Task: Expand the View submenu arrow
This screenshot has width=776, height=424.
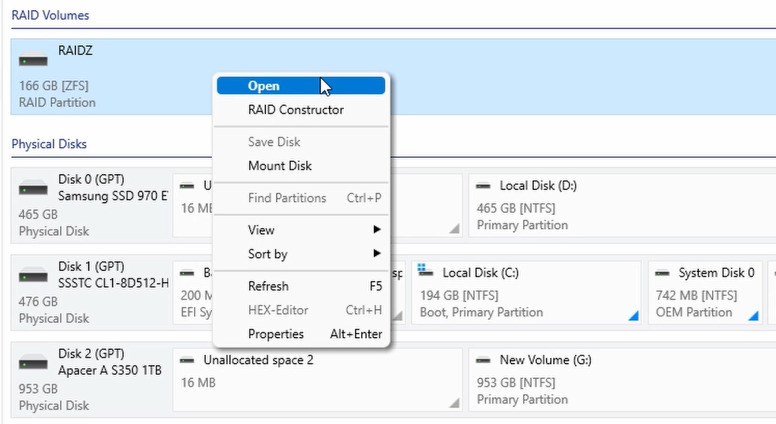Action: pos(377,230)
